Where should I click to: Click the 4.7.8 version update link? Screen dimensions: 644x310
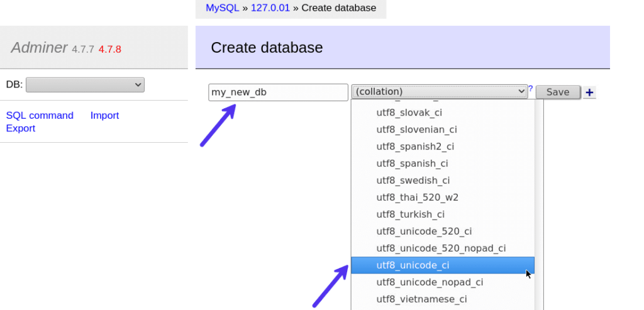[x=110, y=49]
